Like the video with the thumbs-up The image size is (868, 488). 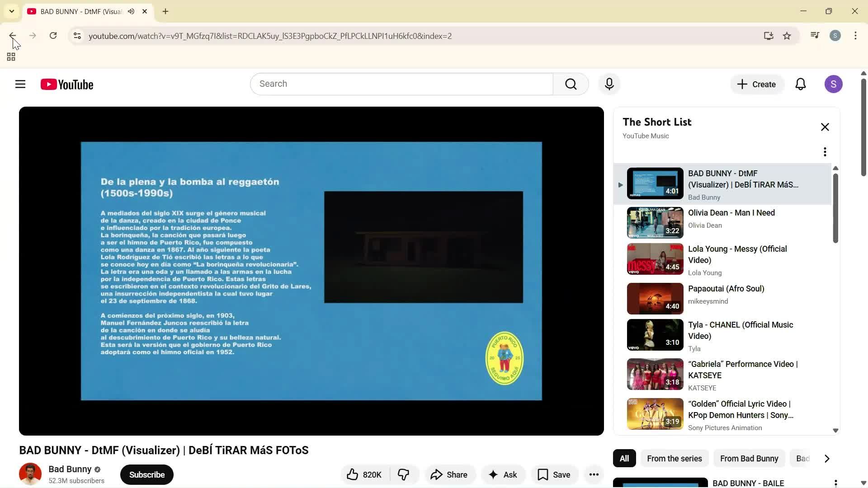pyautogui.click(x=353, y=474)
